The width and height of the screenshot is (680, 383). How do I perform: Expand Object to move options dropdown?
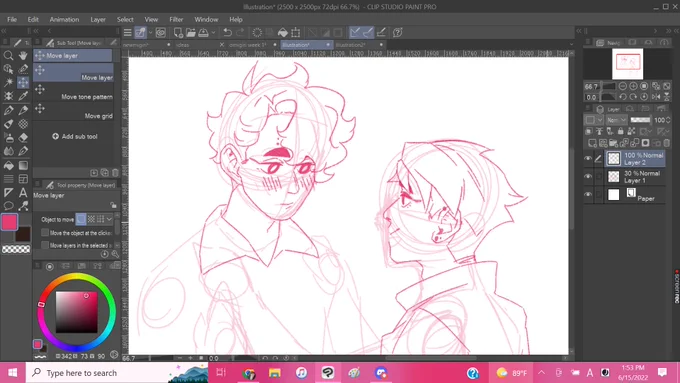pyautogui.click(x=109, y=219)
